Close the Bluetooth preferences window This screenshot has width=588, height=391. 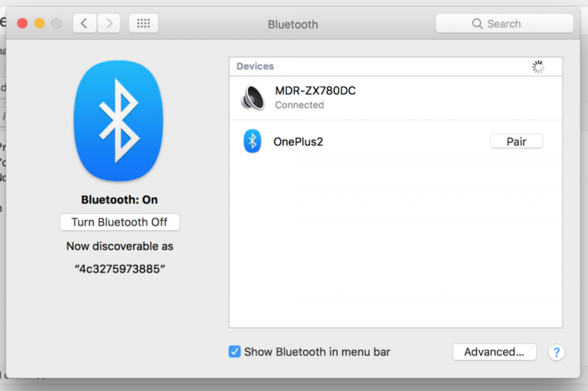coord(22,24)
